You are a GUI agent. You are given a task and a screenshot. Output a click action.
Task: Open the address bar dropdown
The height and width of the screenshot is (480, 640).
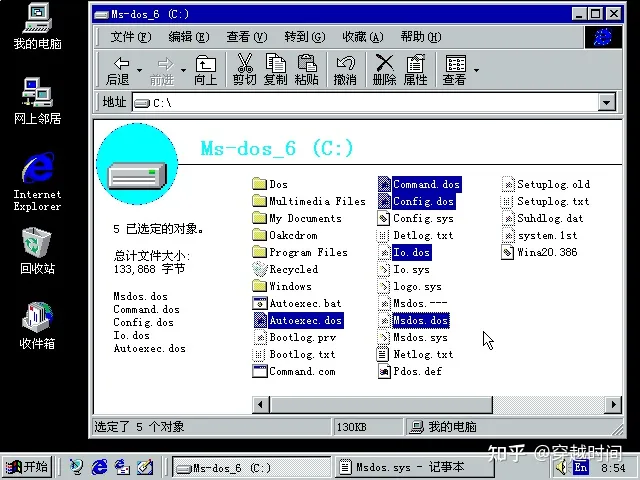pos(607,102)
